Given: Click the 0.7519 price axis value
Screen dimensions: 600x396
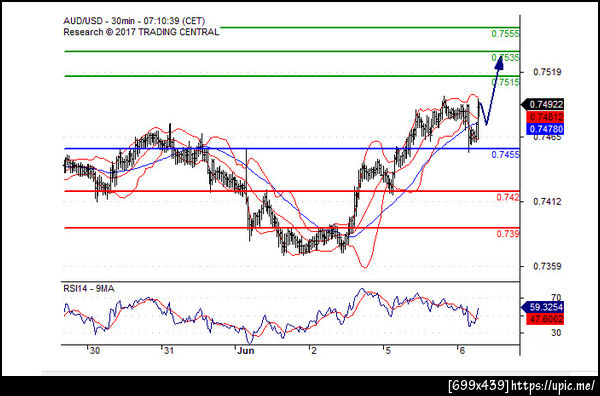Looking at the screenshot, I should [x=547, y=72].
